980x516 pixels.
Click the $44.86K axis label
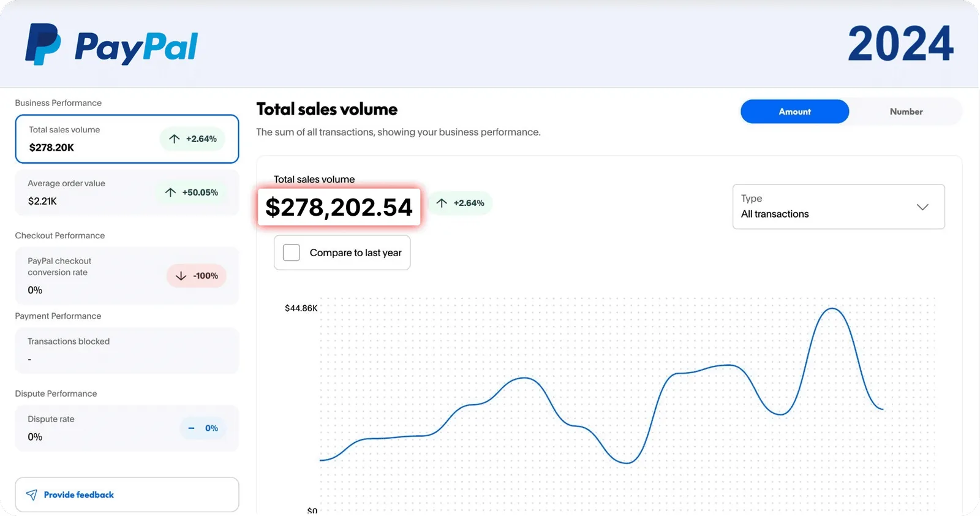click(x=301, y=308)
